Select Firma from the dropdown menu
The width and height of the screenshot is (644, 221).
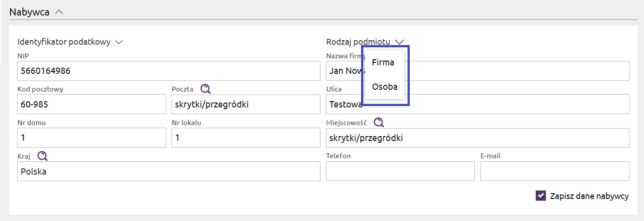click(383, 62)
